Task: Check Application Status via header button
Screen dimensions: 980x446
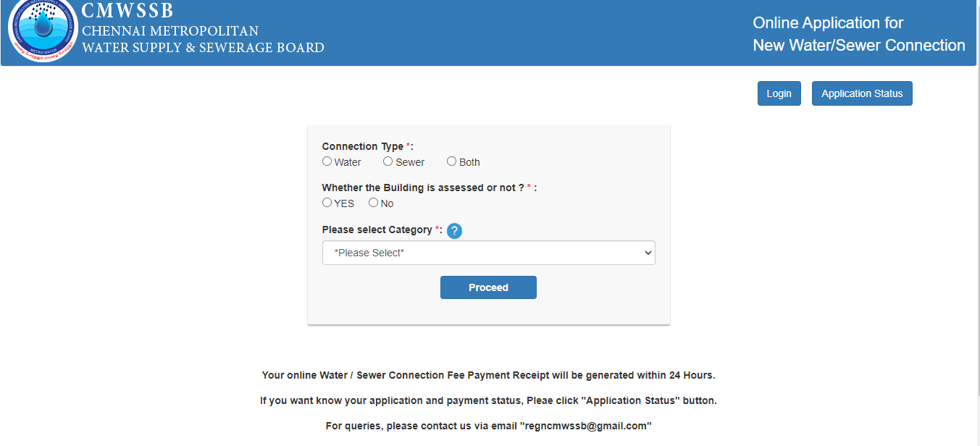Action: (862, 93)
